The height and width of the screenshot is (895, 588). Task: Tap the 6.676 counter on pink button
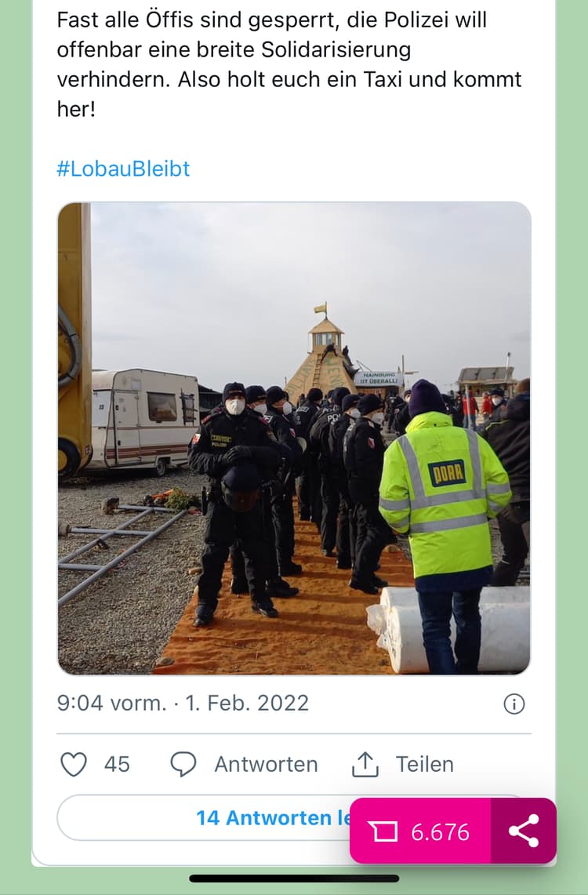pos(441,832)
